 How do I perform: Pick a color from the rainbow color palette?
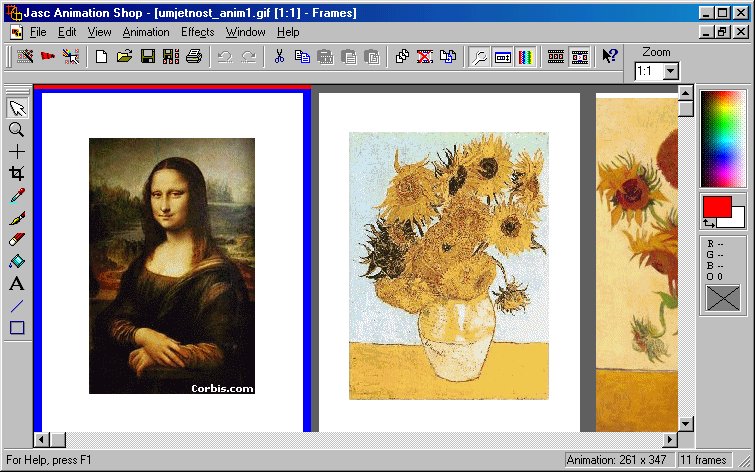coord(722,139)
